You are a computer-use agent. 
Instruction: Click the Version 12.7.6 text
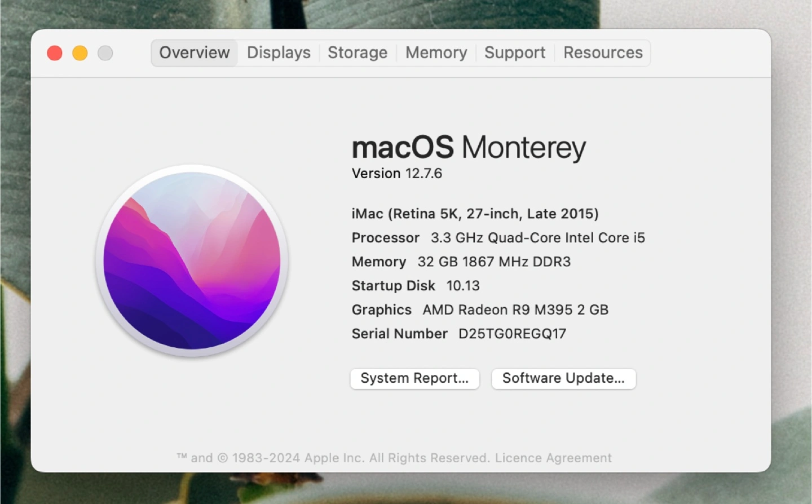(x=397, y=174)
